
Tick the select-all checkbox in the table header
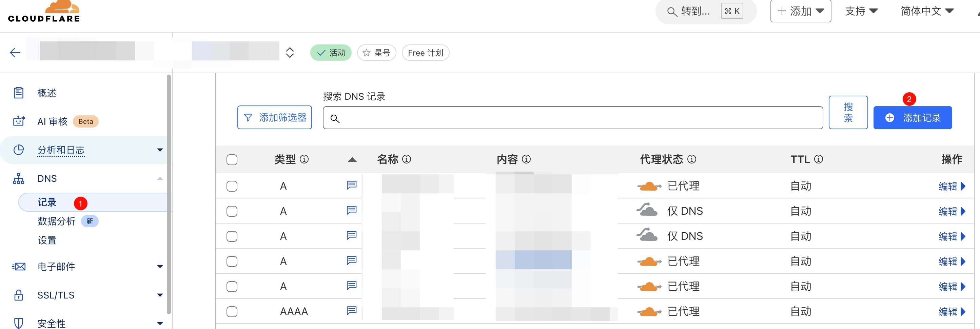point(232,159)
